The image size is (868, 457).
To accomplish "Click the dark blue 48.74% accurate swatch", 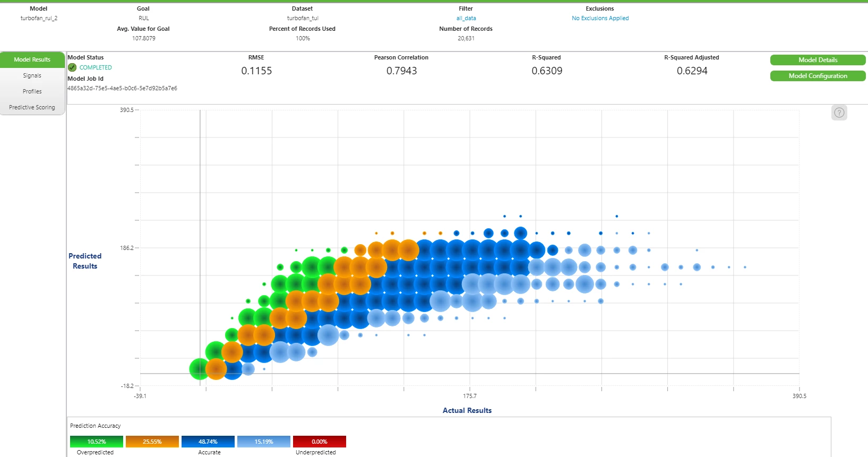I will 208,442.
